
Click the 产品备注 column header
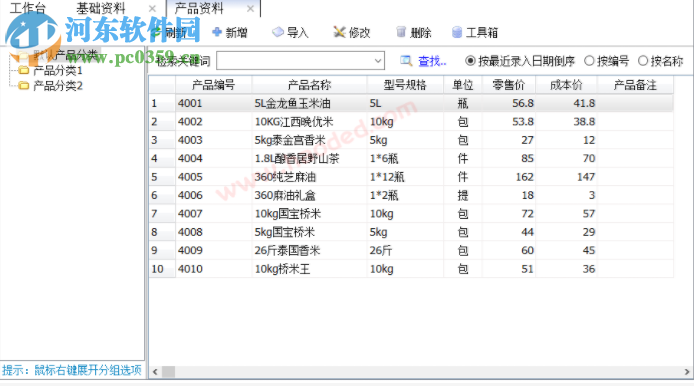(x=635, y=85)
